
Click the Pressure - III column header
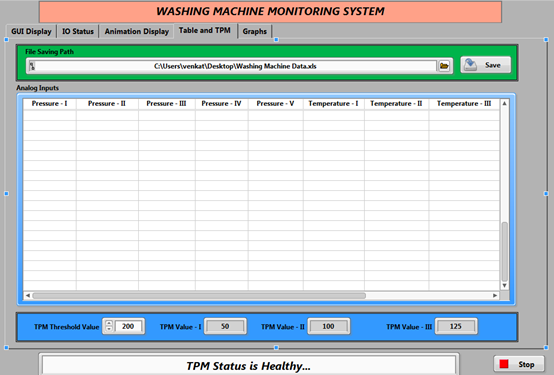(166, 104)
